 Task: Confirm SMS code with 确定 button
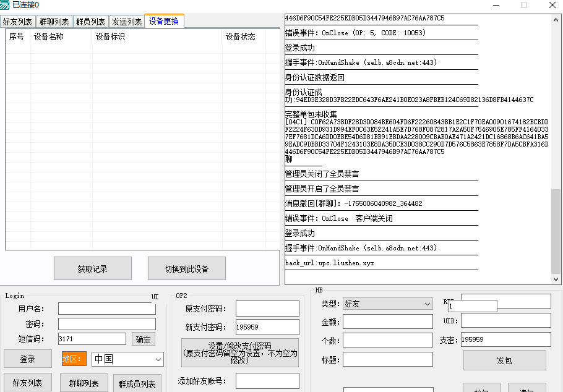[143, 339]
